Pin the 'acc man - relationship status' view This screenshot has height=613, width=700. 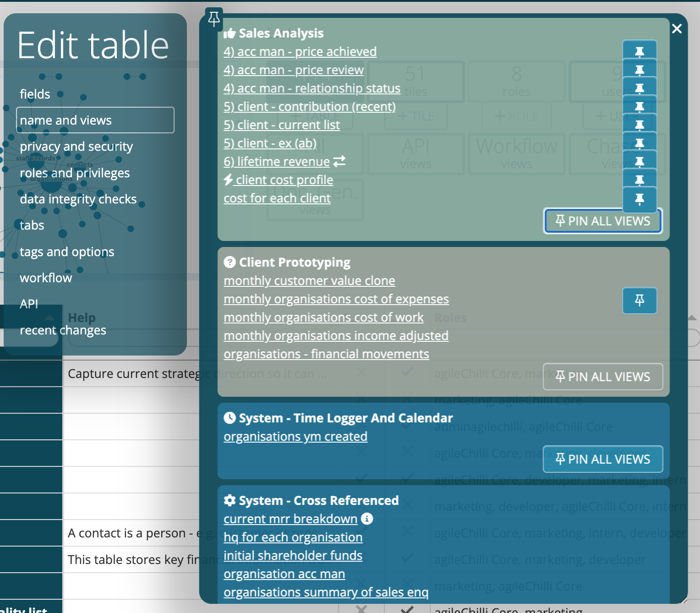tap(640, 88)
